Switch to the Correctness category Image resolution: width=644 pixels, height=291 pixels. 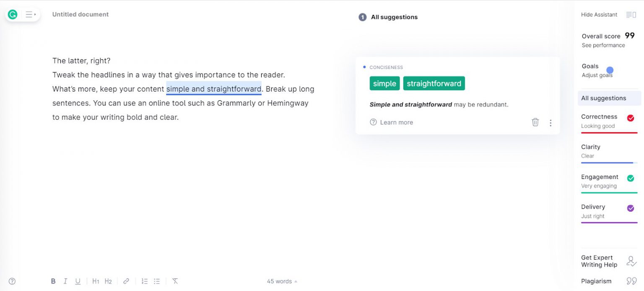coord(599,117)
